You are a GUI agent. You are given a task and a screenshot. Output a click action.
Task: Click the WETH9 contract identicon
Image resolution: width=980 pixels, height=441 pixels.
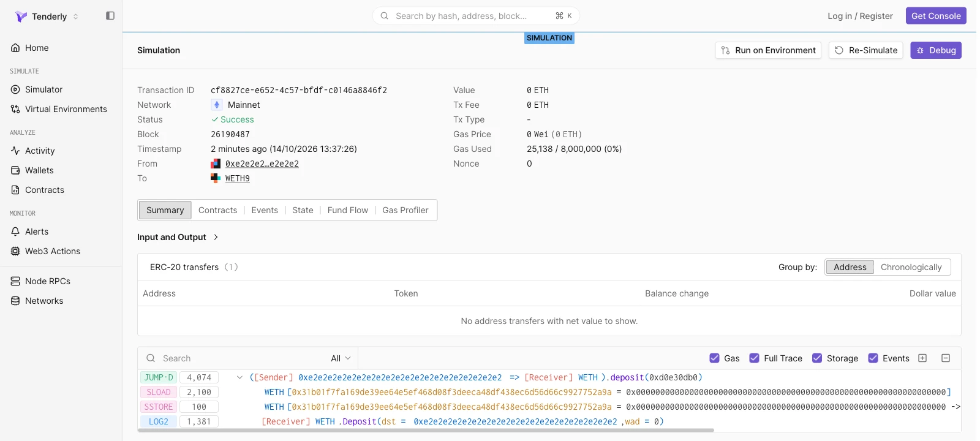216,178
